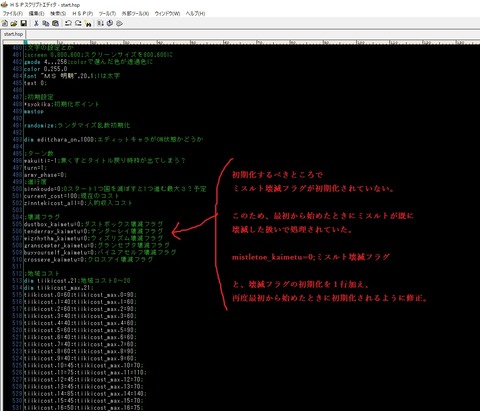Open the ヘルプ(H) menu
Viewport: 480px width, 411px height.
tap(195, 14)
